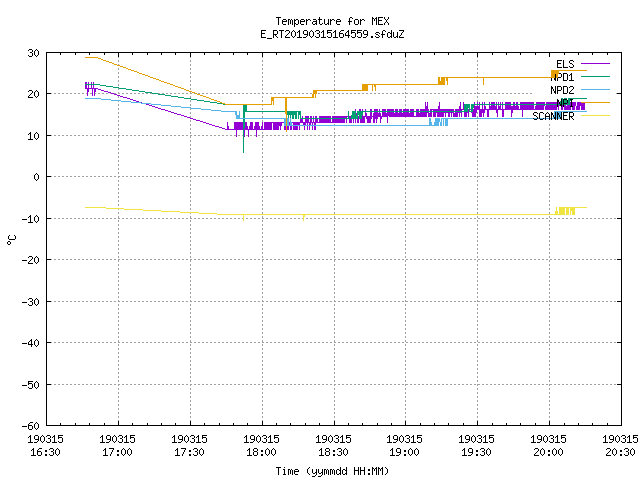Pick the orange NPI legend line sample
The width and height of the screenshot is (640, 480).
click(x=595, y=103)
